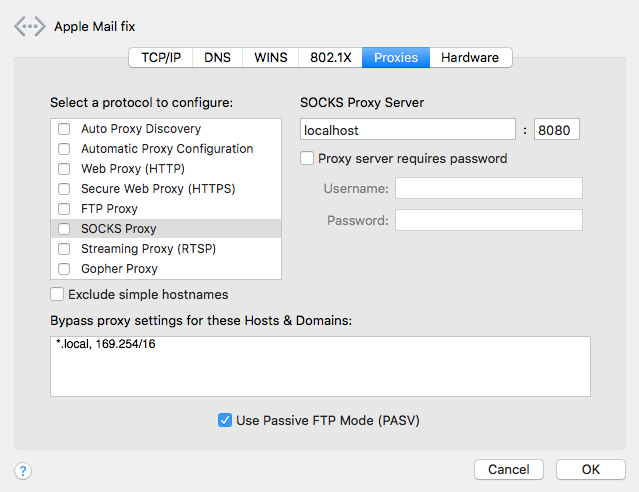Screen dimensions: 639x492
Task: Enable the SOCKS Proxy checkbox
Action: 64,229
